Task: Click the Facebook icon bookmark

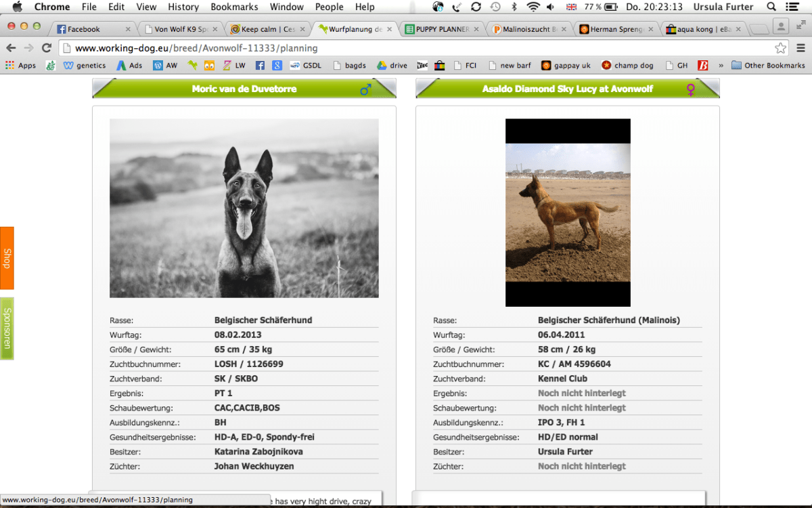Action: (x=260, y=66)
